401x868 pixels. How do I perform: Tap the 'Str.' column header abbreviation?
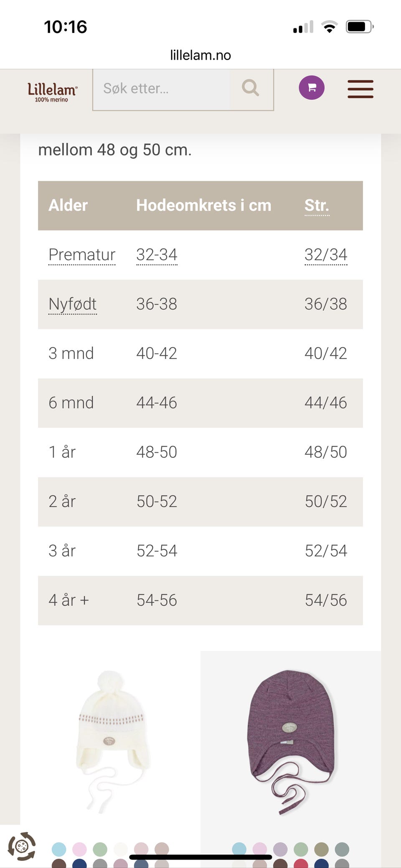tap(317, 206)
